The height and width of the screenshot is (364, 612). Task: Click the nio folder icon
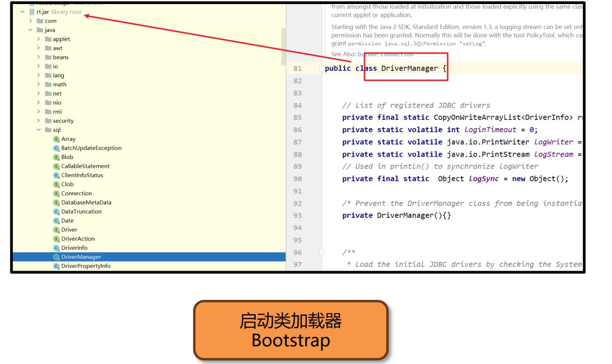pos(48,102)
